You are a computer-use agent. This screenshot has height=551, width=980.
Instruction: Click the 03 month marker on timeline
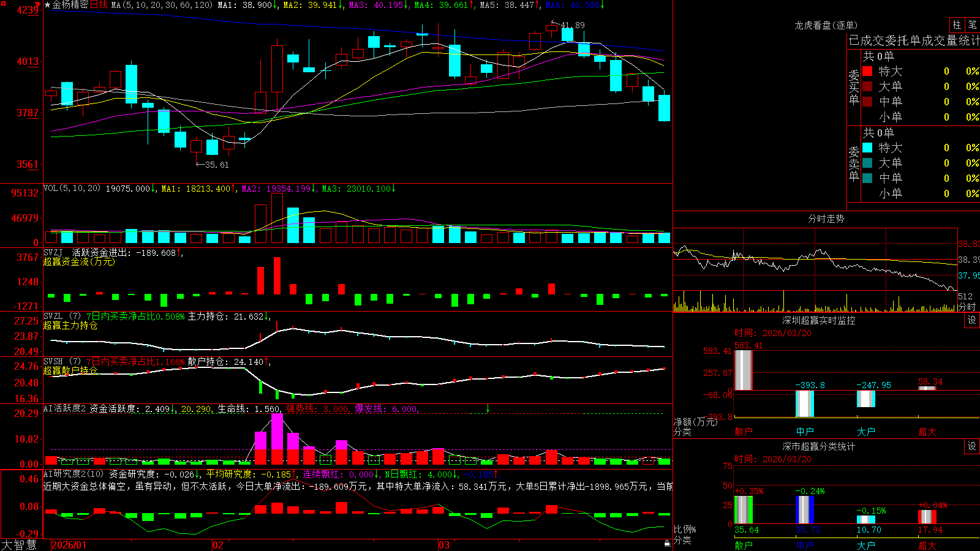click(x=444, y=545)
